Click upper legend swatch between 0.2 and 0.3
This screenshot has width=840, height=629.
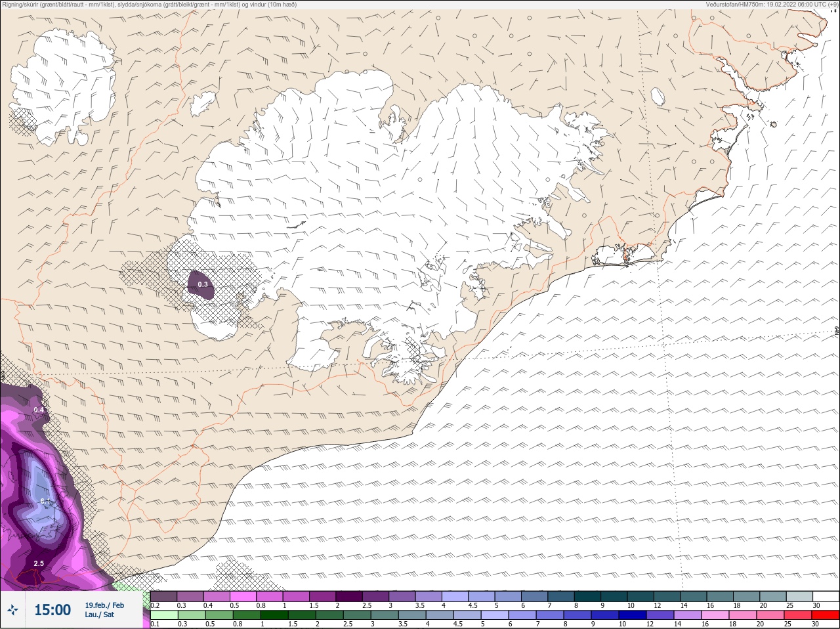click(x=163, y=596)
